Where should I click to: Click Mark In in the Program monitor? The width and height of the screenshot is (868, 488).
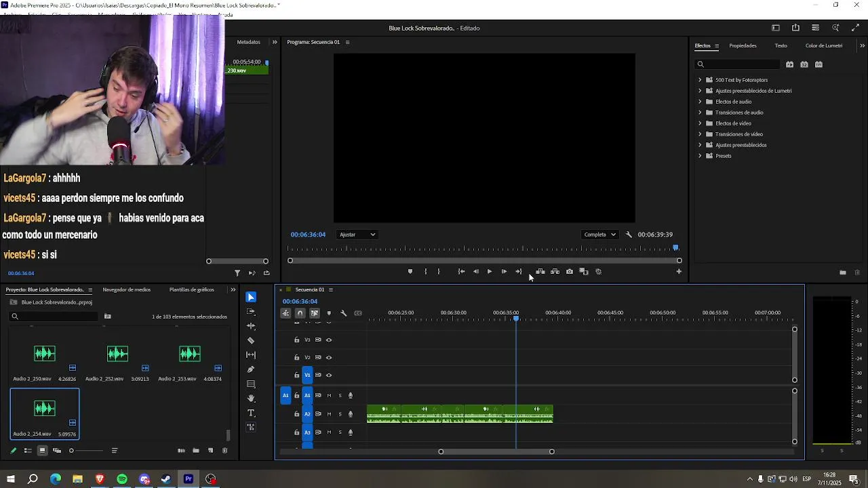pyautogui.click(x=425, y=272)
